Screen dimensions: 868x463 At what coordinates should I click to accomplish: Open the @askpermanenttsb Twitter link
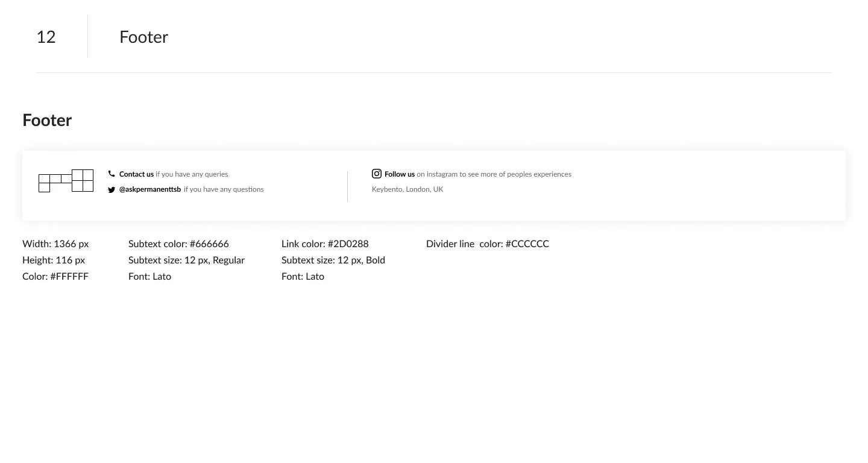[150, 189]
